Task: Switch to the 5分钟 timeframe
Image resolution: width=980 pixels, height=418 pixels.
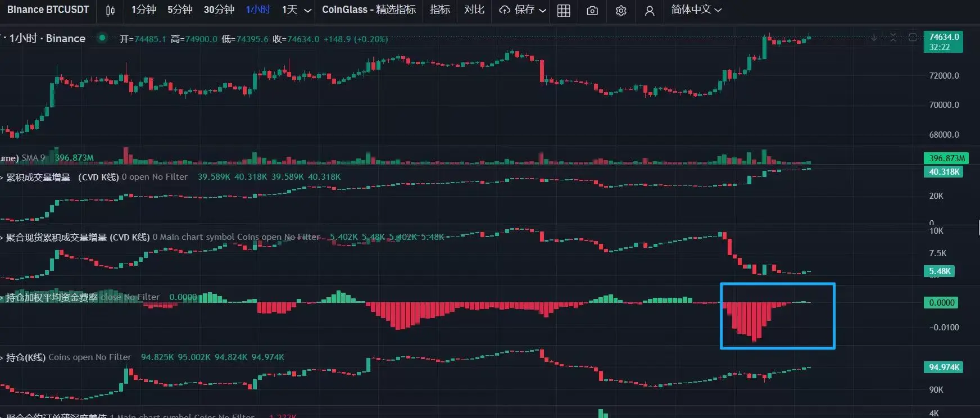Action: pos(180,10)
